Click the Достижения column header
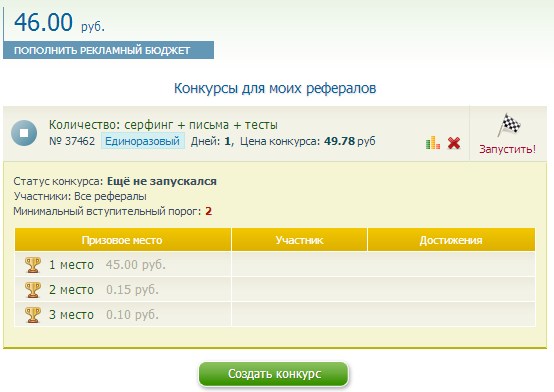 pyautogui.click(x=451, y=240)
